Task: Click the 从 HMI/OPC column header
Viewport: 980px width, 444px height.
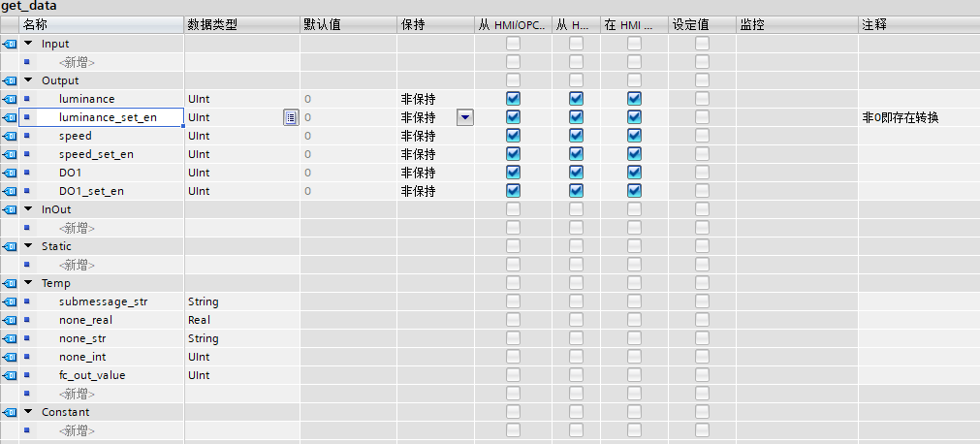Action: [513, 25]
